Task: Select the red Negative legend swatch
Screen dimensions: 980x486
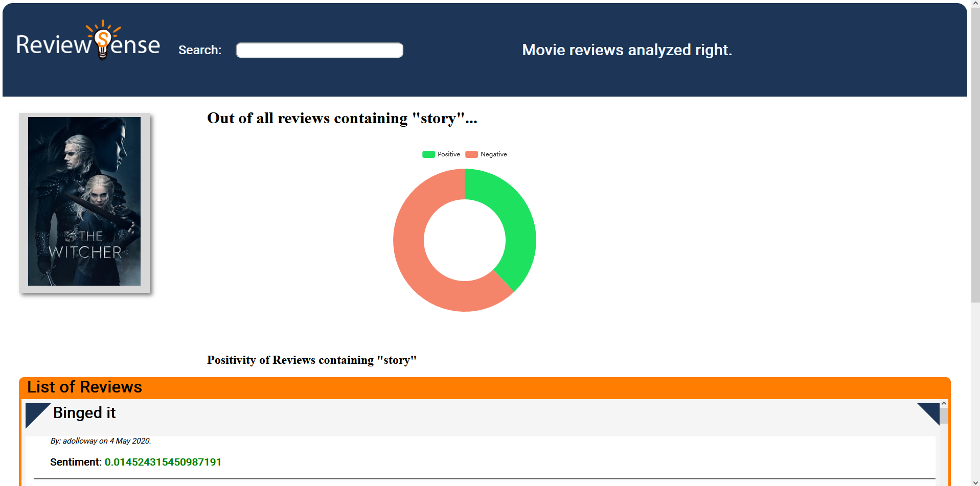Action: pos(471,154)
